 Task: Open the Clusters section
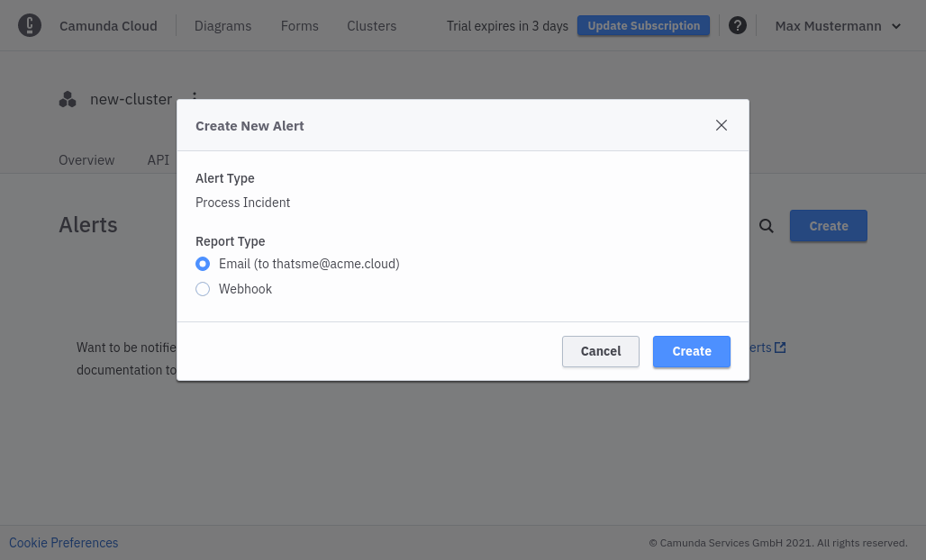click(x=371, y=25)
